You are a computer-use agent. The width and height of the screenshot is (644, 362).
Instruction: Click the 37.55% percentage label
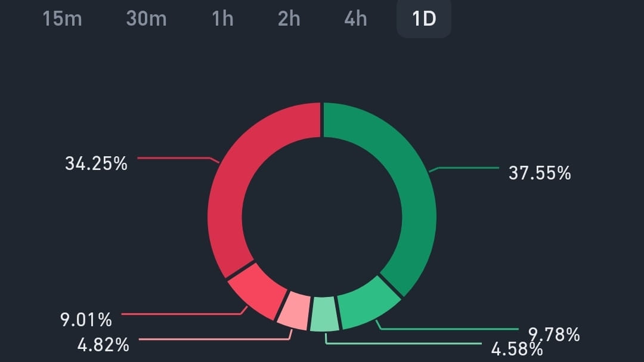pyautogui.click(x=539, y=174)
